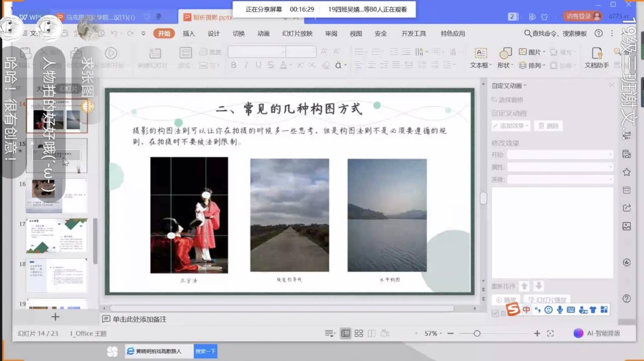Open the 添加效果 (Add Effect) dropdown
Screen dimensions: 644x361
click(511, 126)
